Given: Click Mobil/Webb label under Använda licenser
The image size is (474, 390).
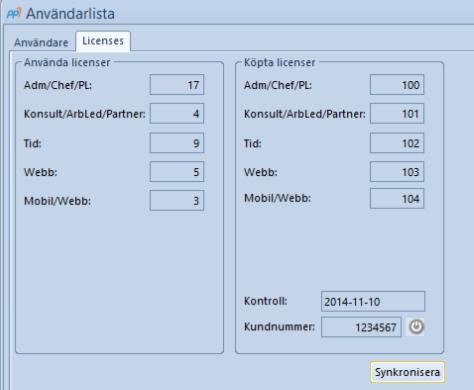Looking at the screenshot, I should coord(57,201).
